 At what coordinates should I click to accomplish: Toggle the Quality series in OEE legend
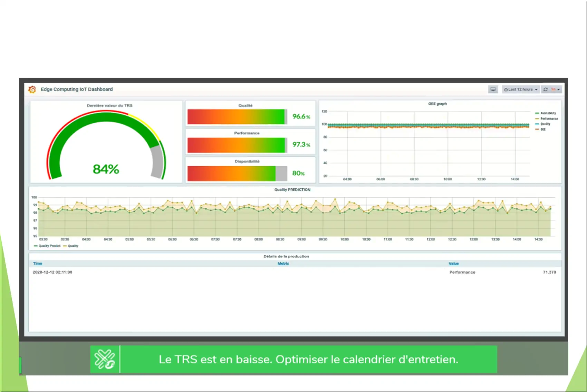(x=543, y=124)
